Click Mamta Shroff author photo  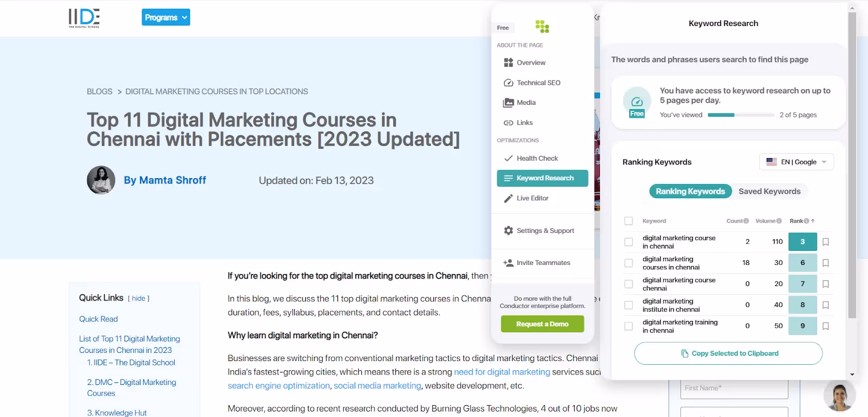pos(101,180)
